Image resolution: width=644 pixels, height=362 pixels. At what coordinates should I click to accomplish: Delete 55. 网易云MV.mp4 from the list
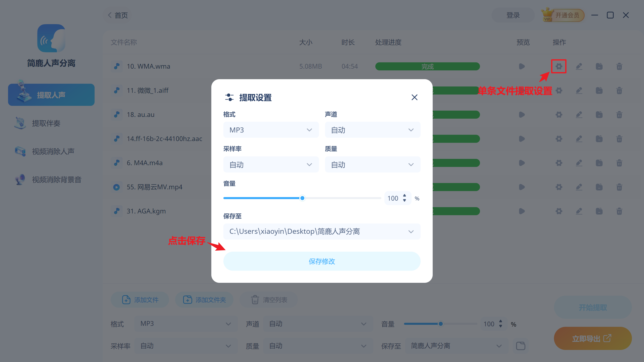[619, 187]
